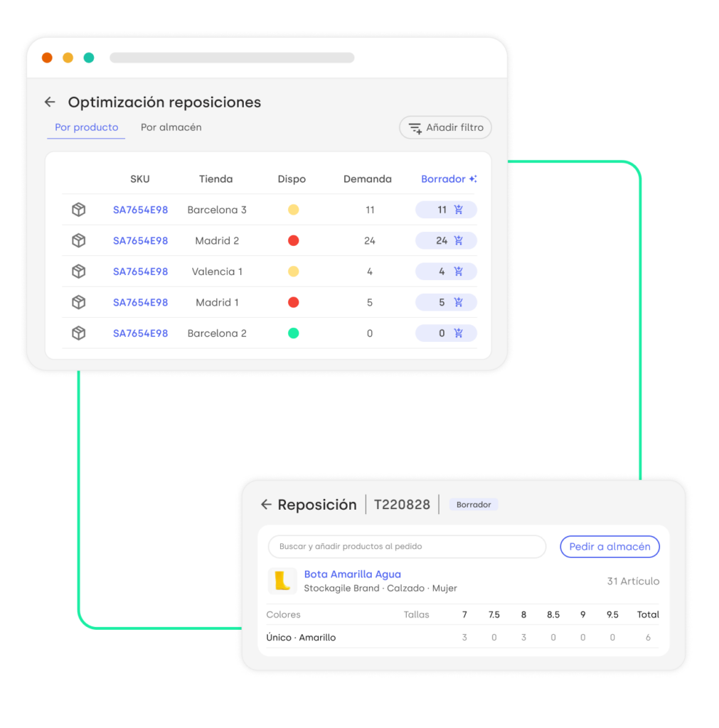The image size is (719, 728).
Task: Click the filter icon on the Añadir filtro button
Action: point(415,127)
